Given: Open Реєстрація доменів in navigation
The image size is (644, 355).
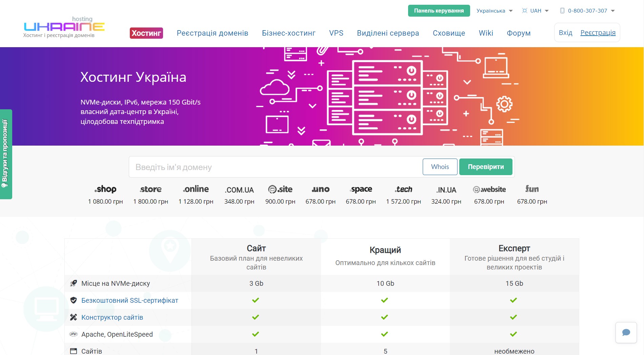Looking at the screenshot, I should point(213,33).
